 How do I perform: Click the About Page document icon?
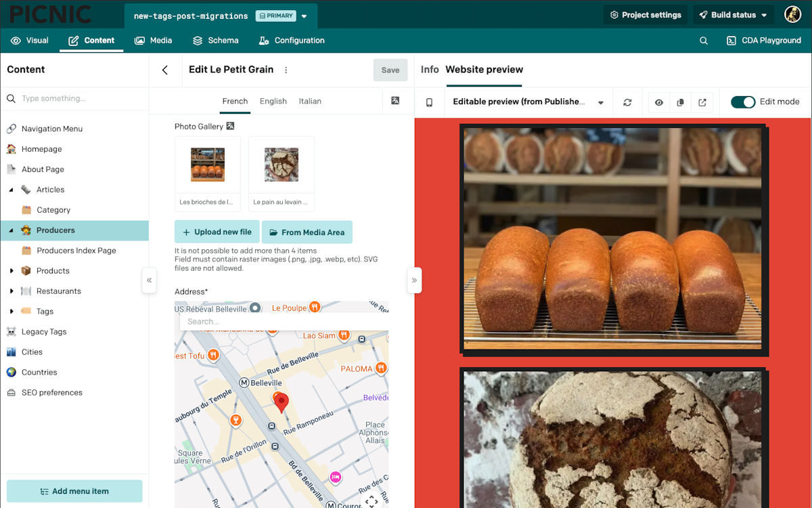click(x=12, y=169)
